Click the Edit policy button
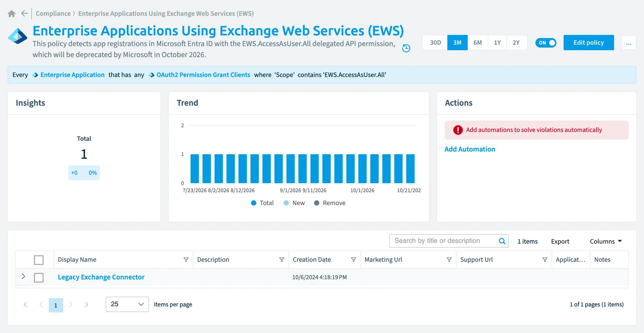 point(588,43)
